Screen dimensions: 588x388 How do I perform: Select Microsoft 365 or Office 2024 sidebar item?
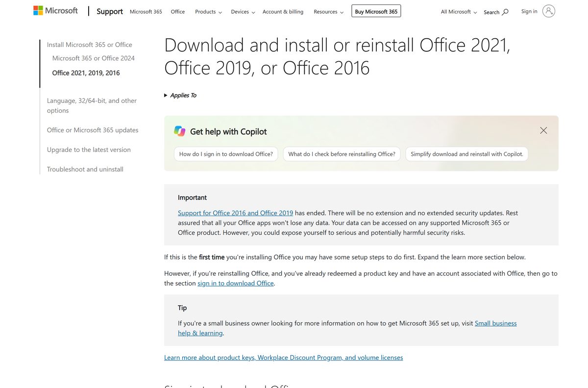[x=94, y=58]
